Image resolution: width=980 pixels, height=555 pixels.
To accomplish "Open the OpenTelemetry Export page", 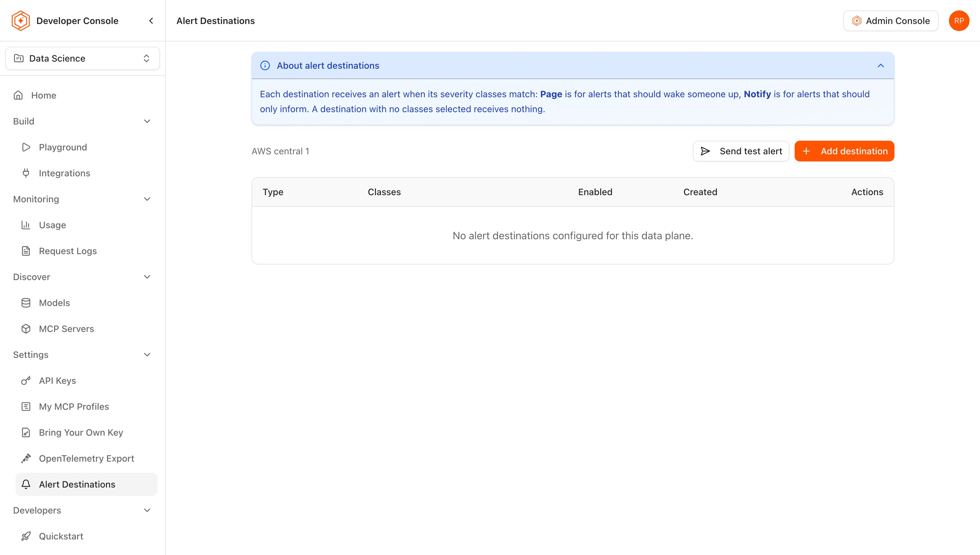I will tap(87, 458).
